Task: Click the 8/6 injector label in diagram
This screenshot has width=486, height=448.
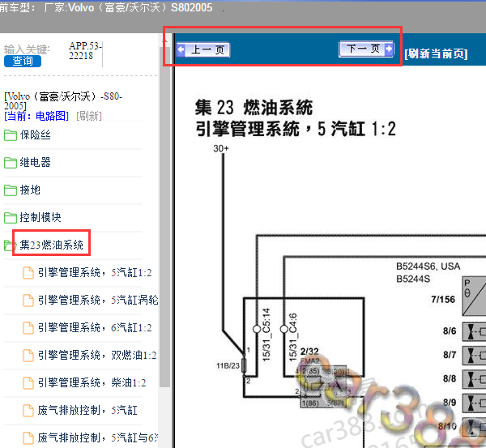Action: [x=450, y=331]
